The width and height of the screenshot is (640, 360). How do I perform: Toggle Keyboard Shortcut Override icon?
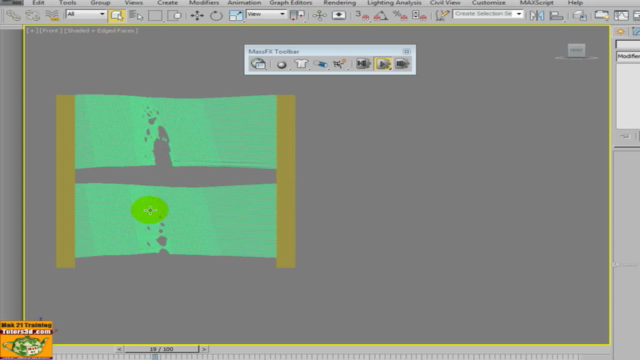click(x=339, y=16)
